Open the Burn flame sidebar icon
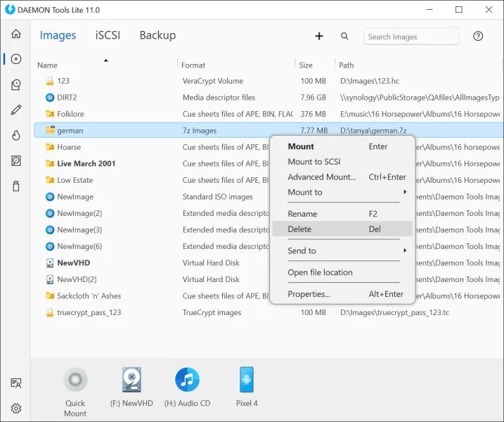The width and height of the screenshot is (504, 422). click(x=16, y=135)
